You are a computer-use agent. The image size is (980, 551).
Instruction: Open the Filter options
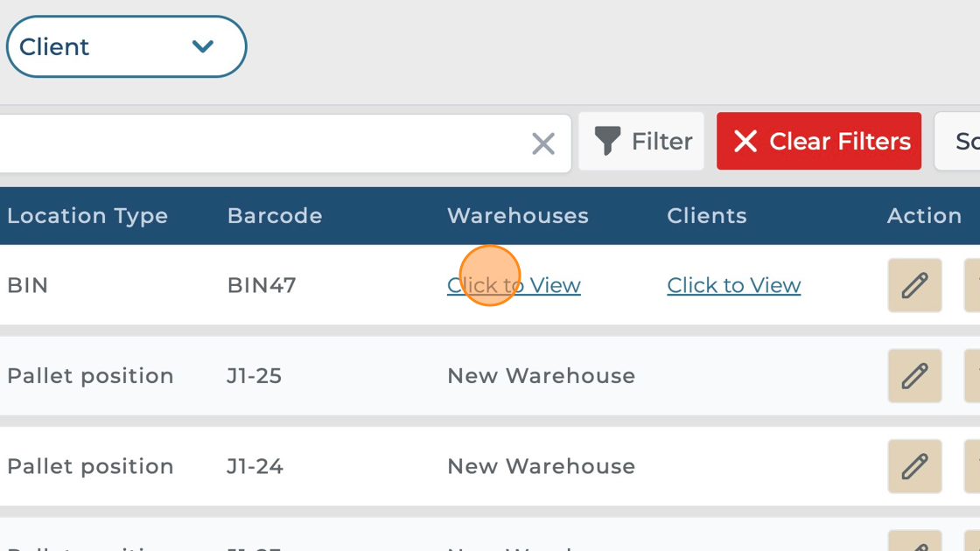(642, 142)
